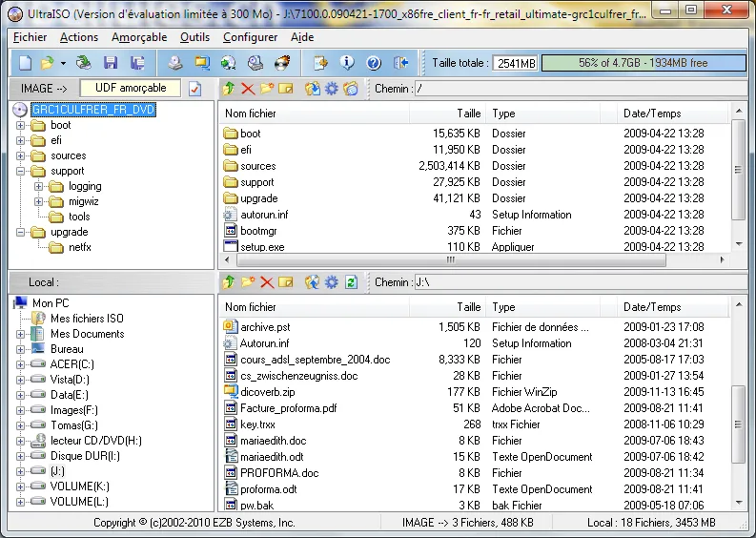Toggle the boot info checkmark button
The image size is (756, 538).
pyautogui.click(x=194, y=89)
